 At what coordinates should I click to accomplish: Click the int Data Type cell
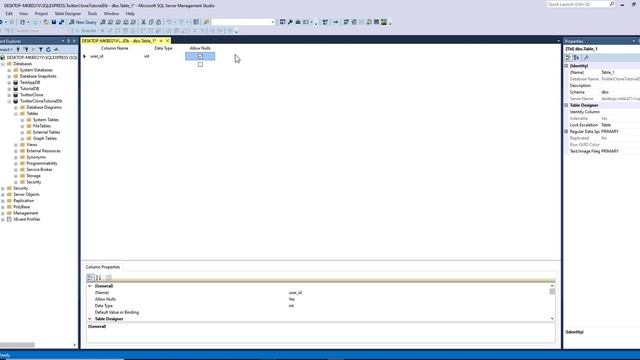pos(163,56)
